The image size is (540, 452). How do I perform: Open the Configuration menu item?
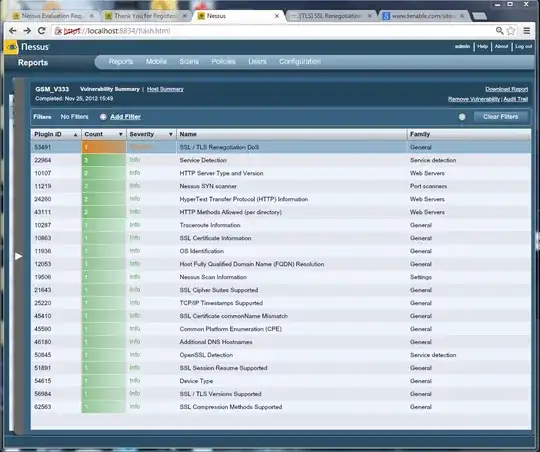pyautogui.click(x=300, y=62)
